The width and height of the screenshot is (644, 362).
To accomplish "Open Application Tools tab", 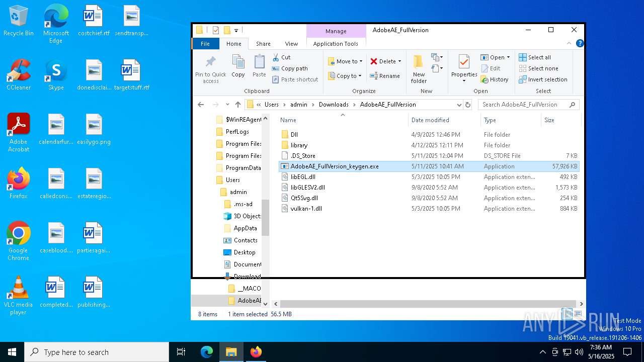I will [x=336, y=44].
